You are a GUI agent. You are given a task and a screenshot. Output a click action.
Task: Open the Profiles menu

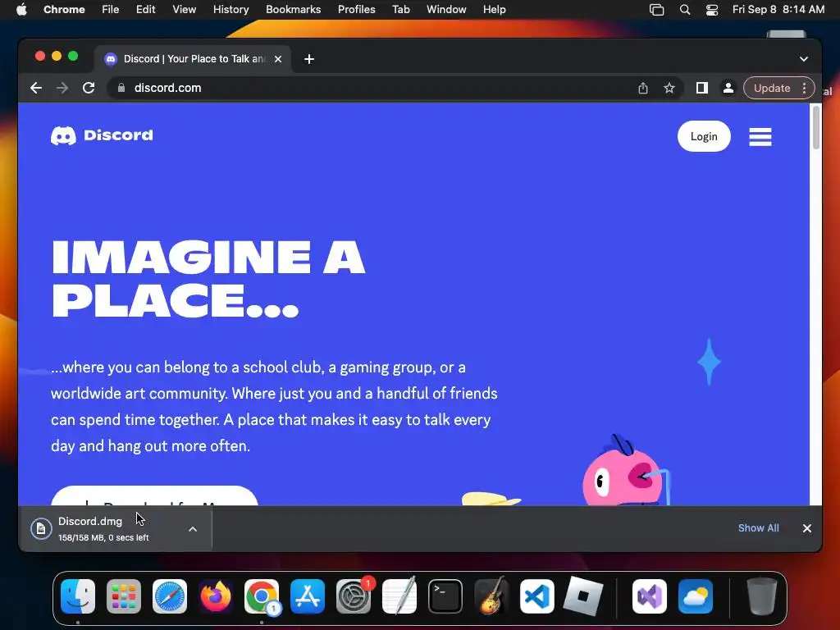[x=356, y=10]
